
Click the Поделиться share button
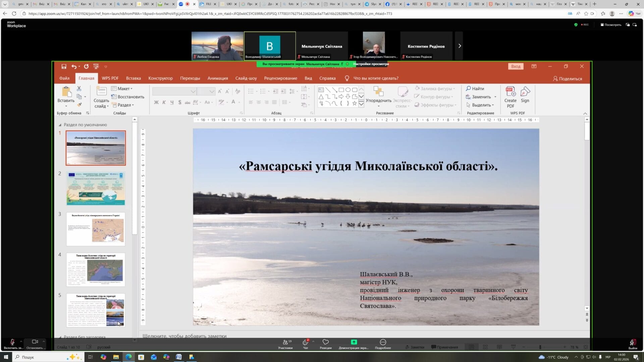point(567,78)
